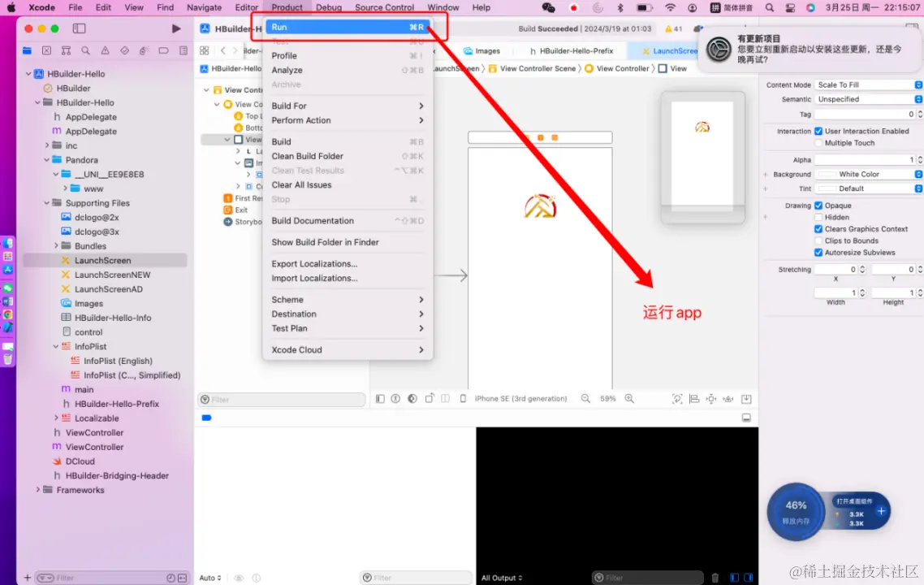Click the update-frames refresh canvas icon
The width and height of the screenshot is (924, 585).
pos(677,399)
